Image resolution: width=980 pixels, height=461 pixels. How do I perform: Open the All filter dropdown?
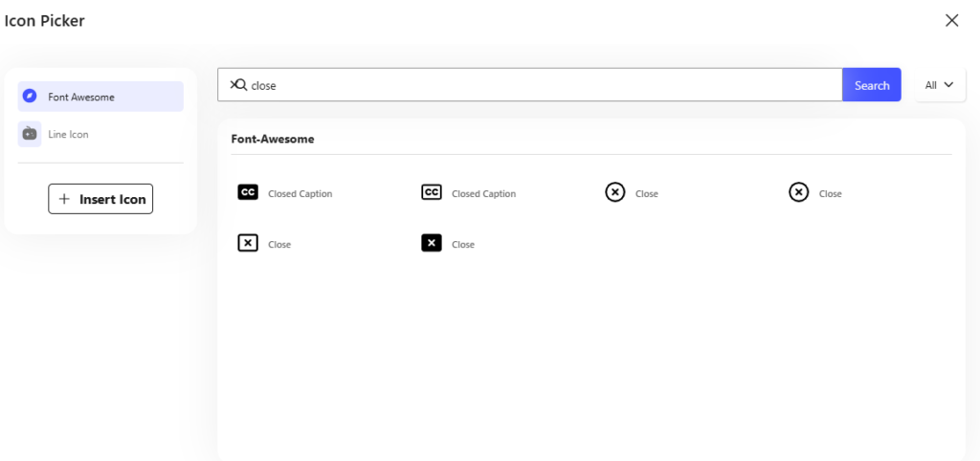pyautogui.click(x=940, y=85)
